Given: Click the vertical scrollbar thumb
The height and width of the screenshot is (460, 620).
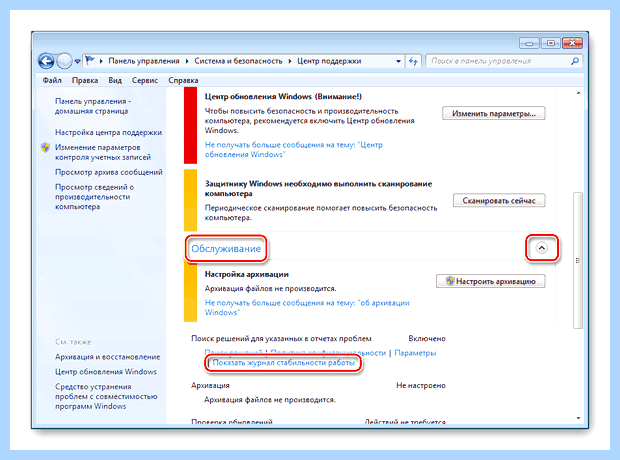Looking at the screenshot, I should [578, 260].
